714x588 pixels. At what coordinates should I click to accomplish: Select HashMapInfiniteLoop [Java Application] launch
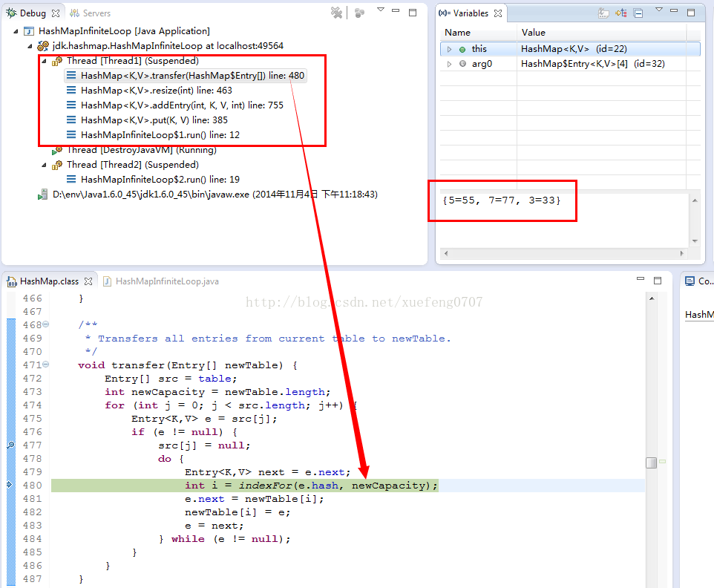(x=124, y=31)
